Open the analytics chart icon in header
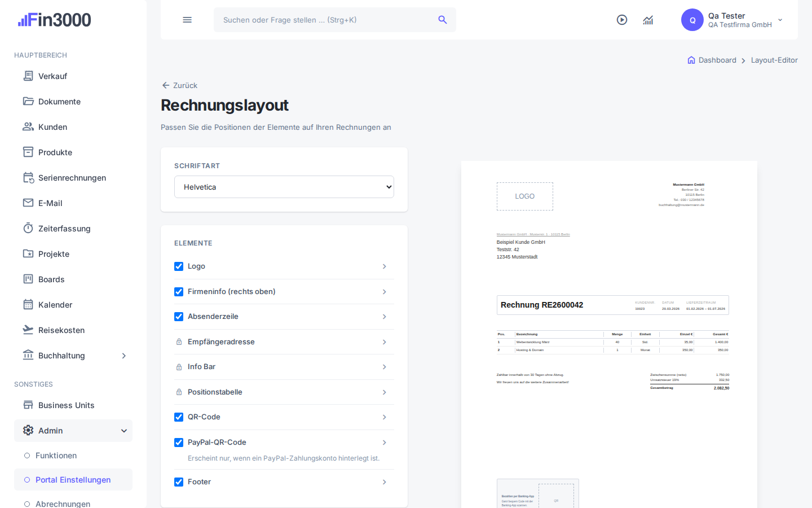 point(648,20)
